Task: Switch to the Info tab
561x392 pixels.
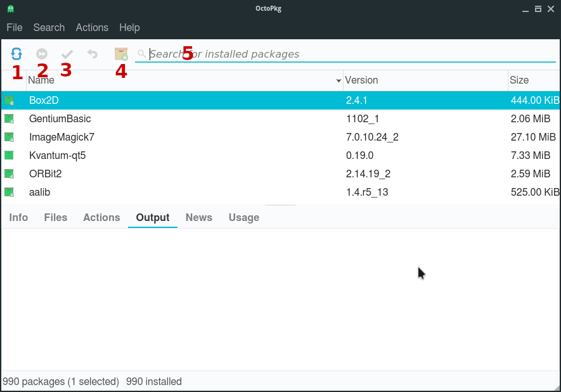Action: (x=18, y=217)
